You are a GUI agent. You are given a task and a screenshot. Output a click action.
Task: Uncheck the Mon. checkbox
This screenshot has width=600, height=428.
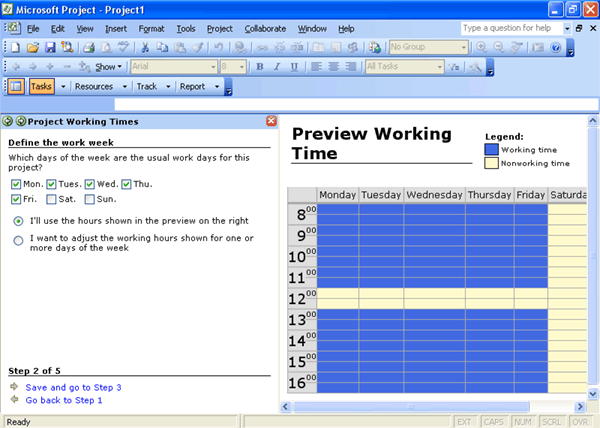(16, 184)
